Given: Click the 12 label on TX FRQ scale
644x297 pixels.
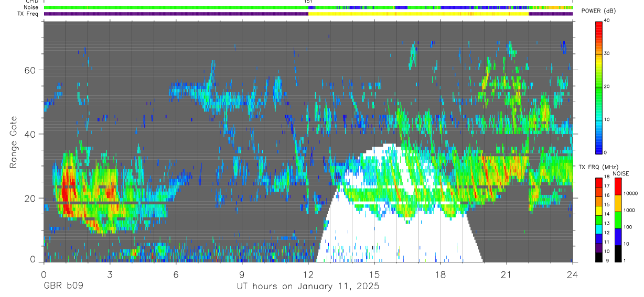Looking at the screenshot, I should 607,233.
